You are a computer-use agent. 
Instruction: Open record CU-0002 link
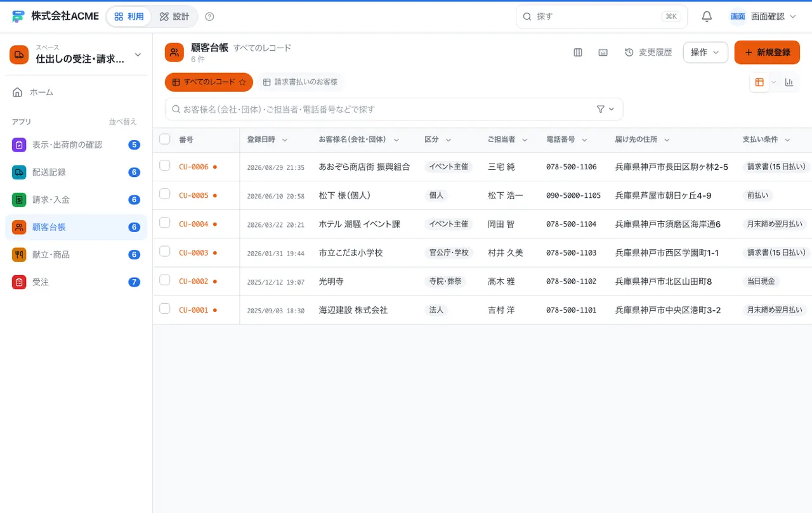[193, 282]
